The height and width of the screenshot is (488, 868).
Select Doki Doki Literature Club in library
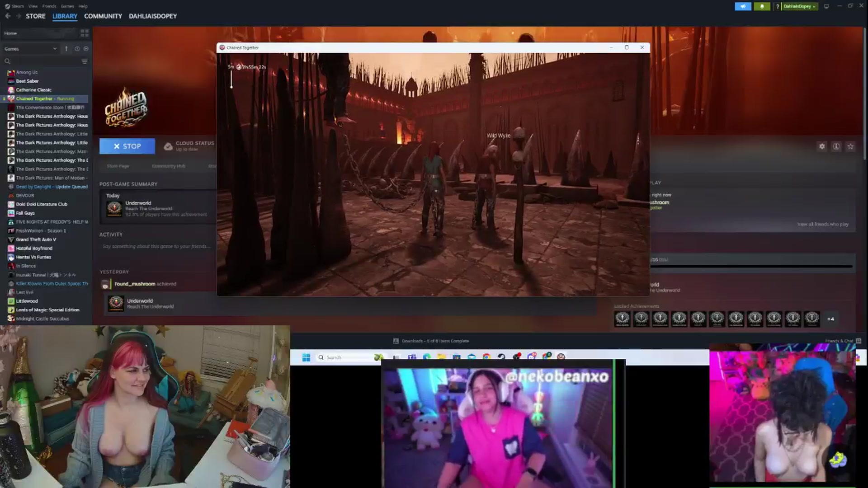42,204
